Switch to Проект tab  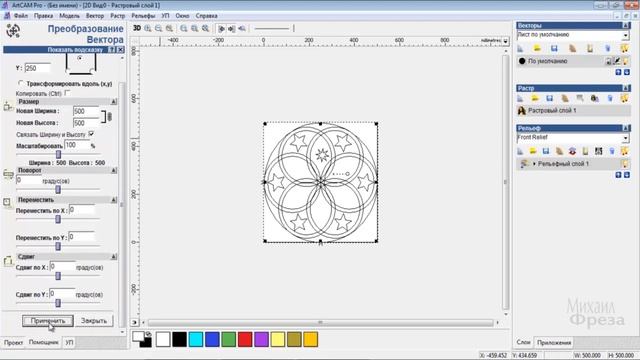[13, 343]
